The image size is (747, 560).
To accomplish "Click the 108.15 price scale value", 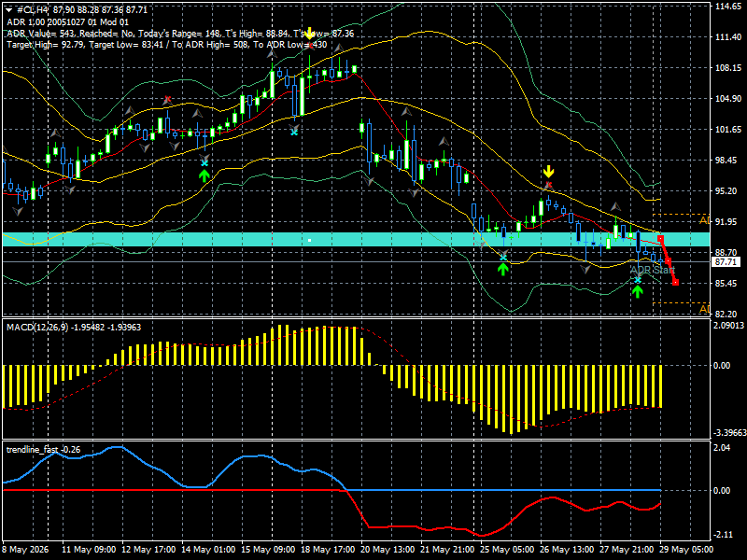I will tap(728, 67).
